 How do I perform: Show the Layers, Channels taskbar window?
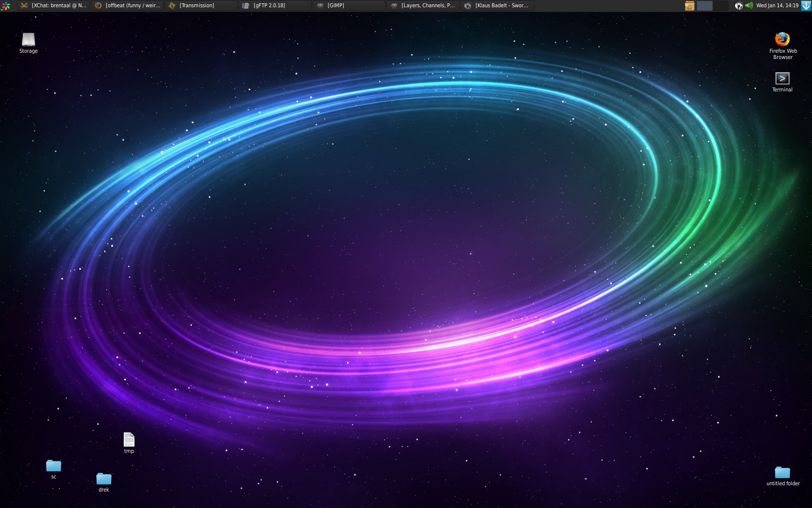[423, 6]
